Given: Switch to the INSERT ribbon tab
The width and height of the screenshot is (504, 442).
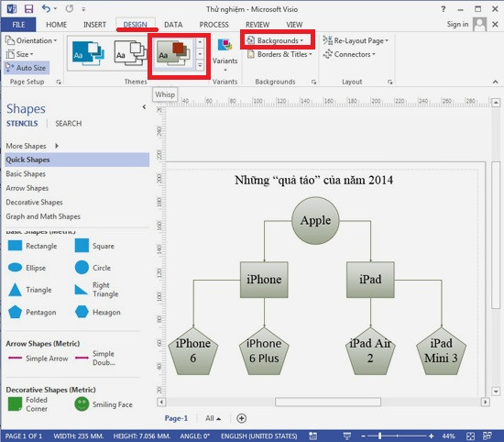Looking at the screenshot, I should pos(94,25).
